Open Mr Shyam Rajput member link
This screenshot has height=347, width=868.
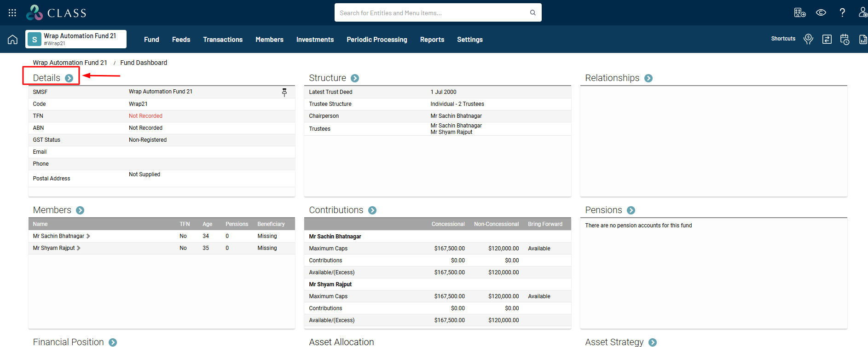pos(54,248)
